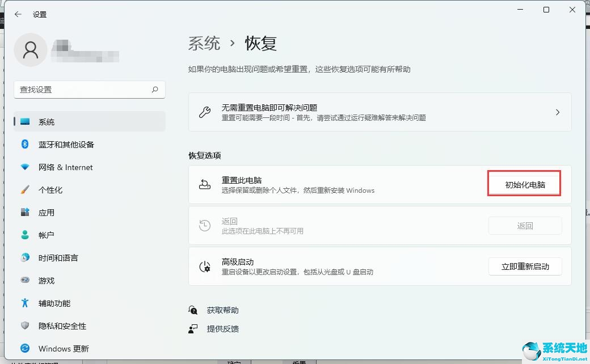590x364 pixels.
Task: Click the wrench troubleshooting icon
Action: pos(204,111)
